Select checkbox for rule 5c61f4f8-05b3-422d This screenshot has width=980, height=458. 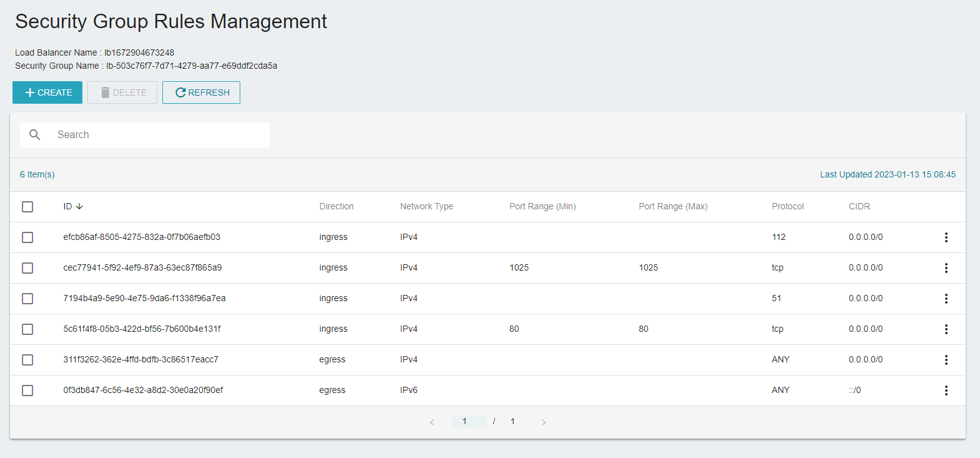[x=27, y=329]
